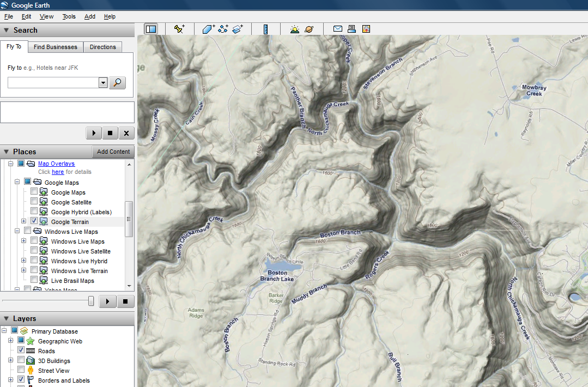Toggle the sunlight across landscape icon
This screenshot has height=387, width=588.
295,29
